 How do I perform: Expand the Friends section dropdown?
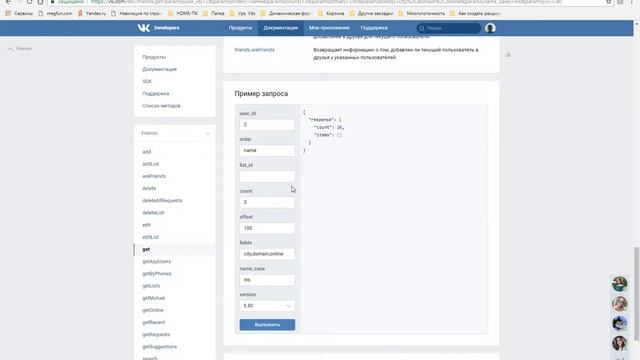coord(207,133)
